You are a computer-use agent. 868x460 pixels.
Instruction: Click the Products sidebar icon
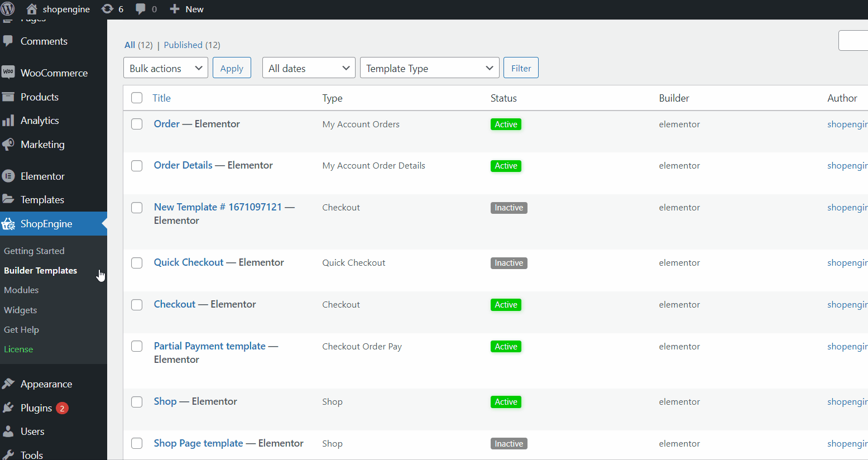click(x=8, y=97)
